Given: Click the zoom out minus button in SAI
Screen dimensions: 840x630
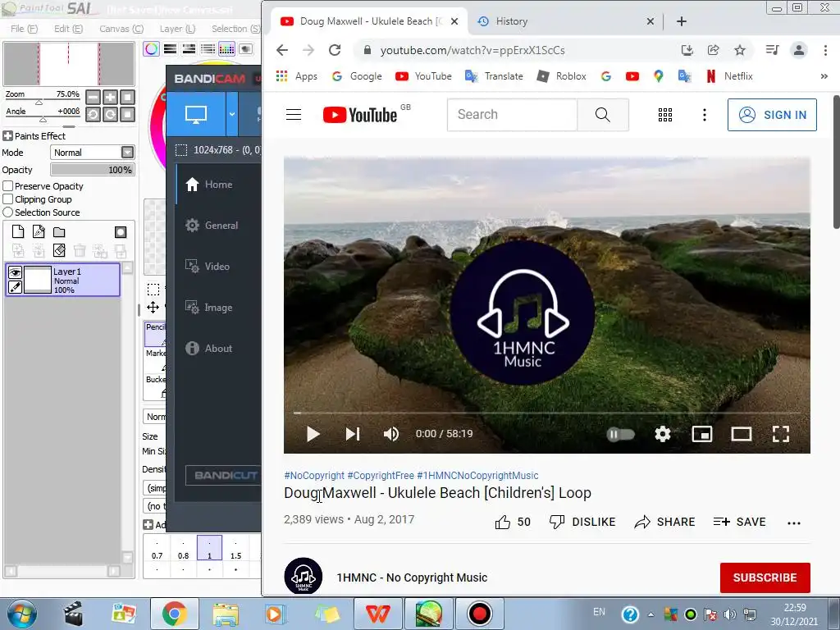Looking at the screenshot, I should coord(94,97).
